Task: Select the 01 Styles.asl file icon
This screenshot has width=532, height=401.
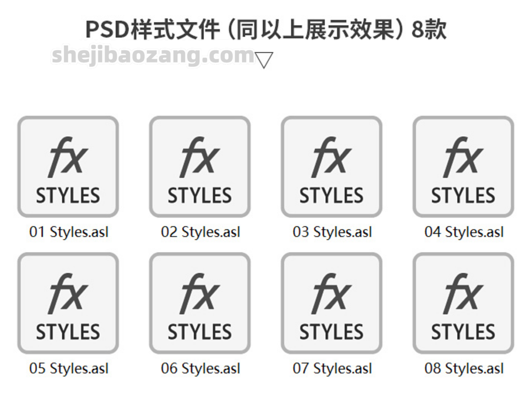Action: coord(68,167)
